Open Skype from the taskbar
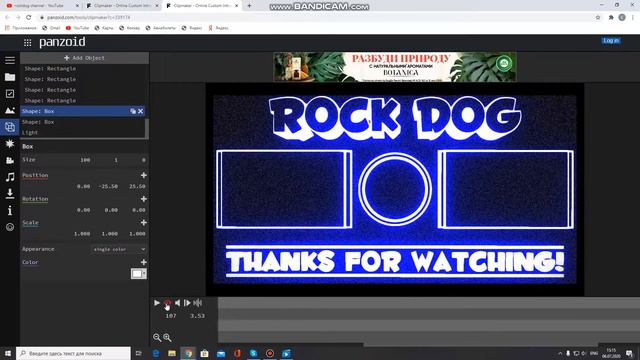 tap(253, 353)
